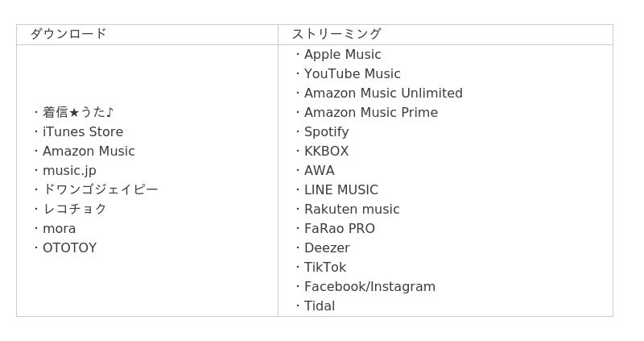Viewport: 644px width, 341px height.
Task: Click the music.jp entry
Action: tap(69, 171)
